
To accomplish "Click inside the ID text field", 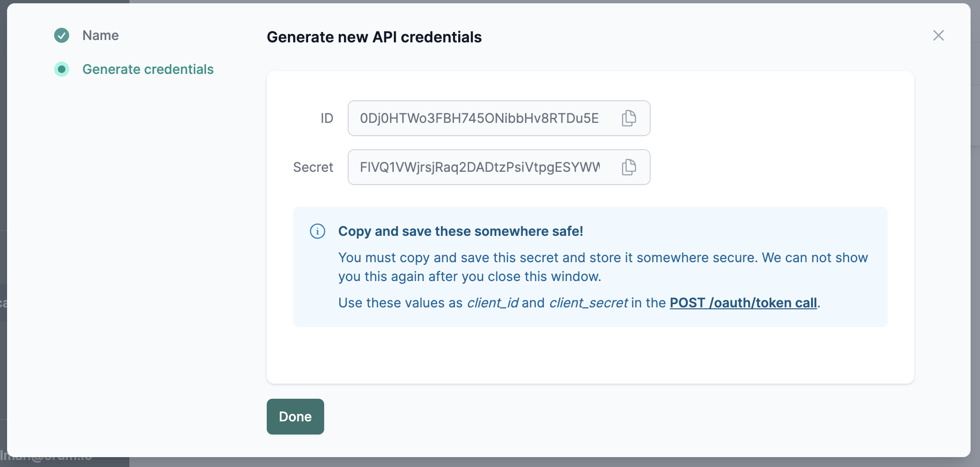I will 479,118.
